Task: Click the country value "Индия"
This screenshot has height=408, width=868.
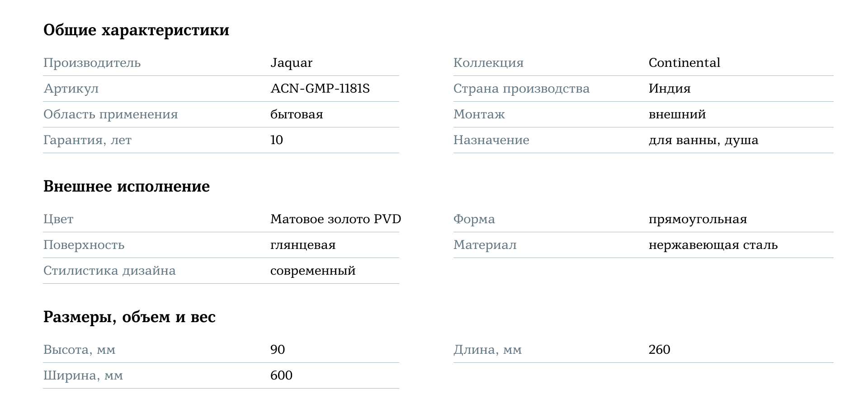Action: click(669, 89)
